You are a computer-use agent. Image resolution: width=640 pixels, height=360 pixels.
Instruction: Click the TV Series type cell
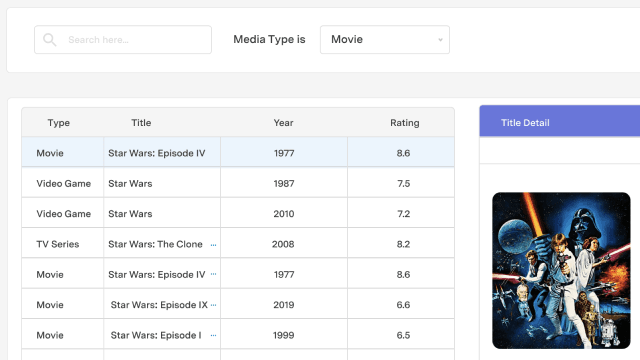tap(62, 243)
